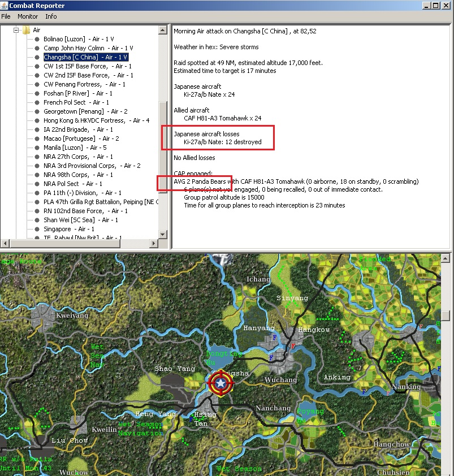
Task: Click Hankow city on the map
Action: [314, 330]
